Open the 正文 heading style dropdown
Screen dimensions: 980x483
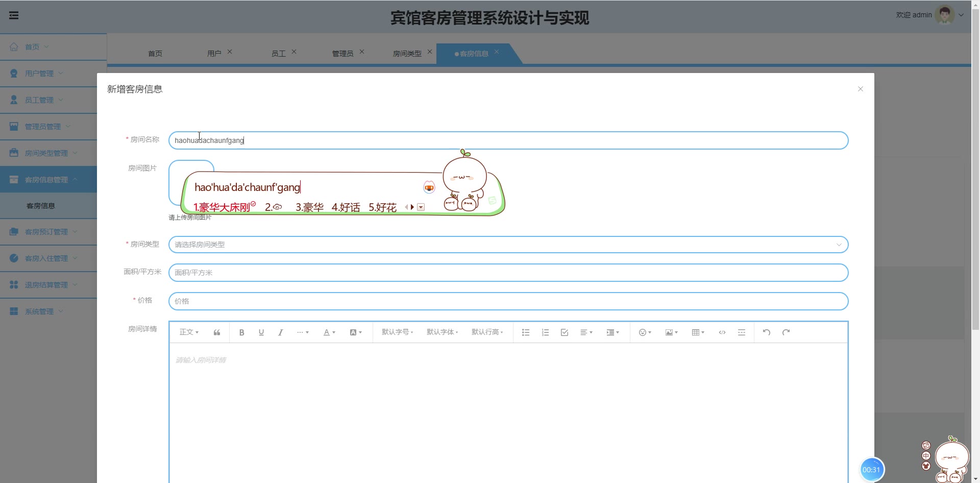pos(189,332)
